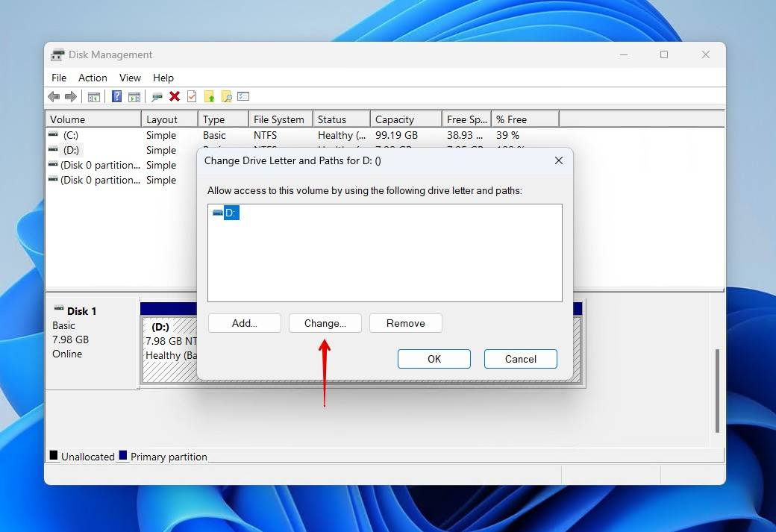
Task: Click the Disk Management title bar icon
Action: point(58,54)
